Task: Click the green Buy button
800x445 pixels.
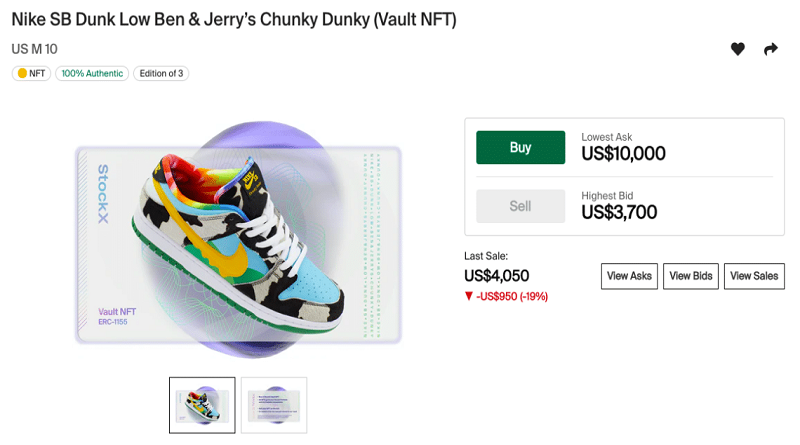Action: [520, 147]
